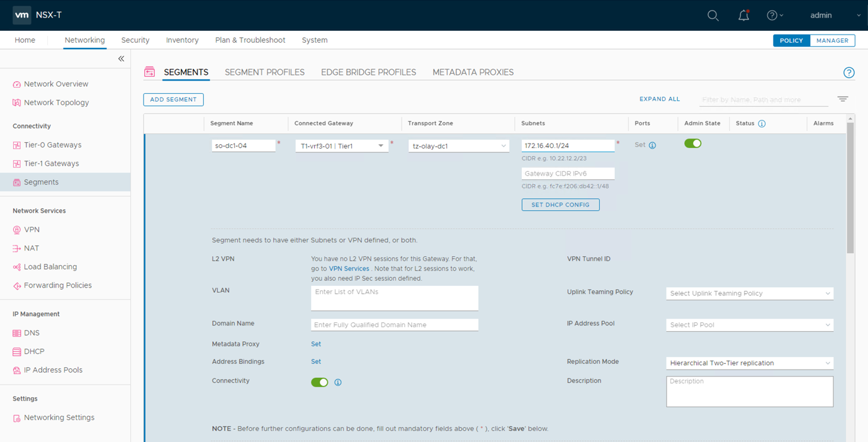
Task: Open page help question mark icon
Action: [848, 72]
